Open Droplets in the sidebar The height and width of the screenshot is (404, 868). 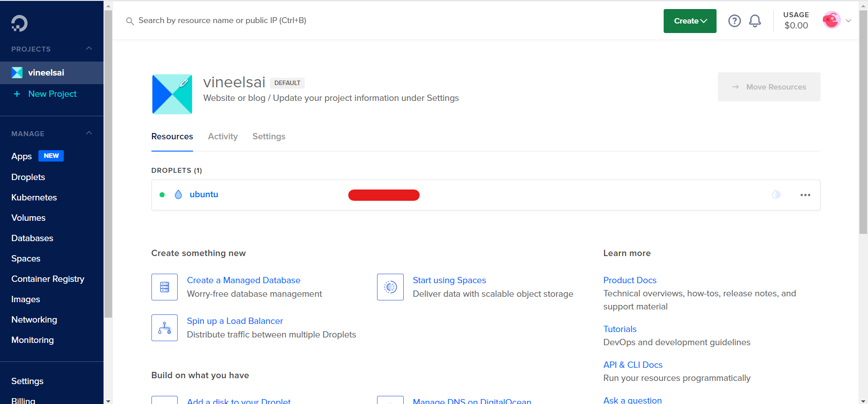coord(28,177)
